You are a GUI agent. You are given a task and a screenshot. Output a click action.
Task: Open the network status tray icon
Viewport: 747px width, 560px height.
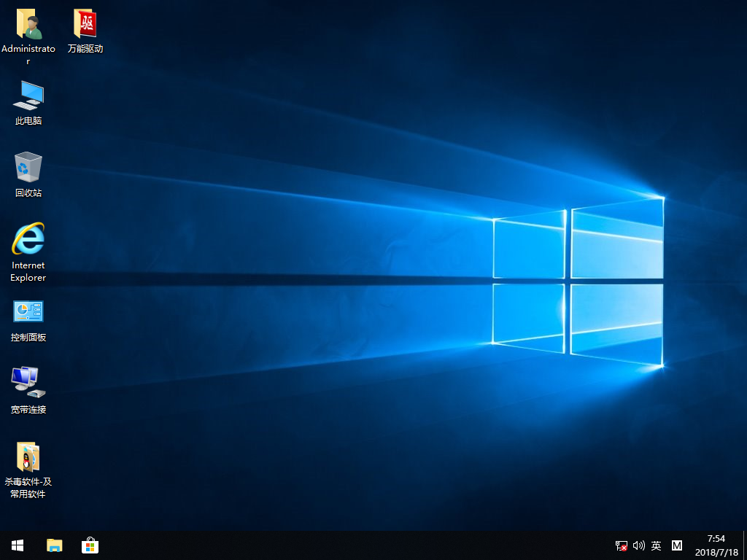pos(622,545)
